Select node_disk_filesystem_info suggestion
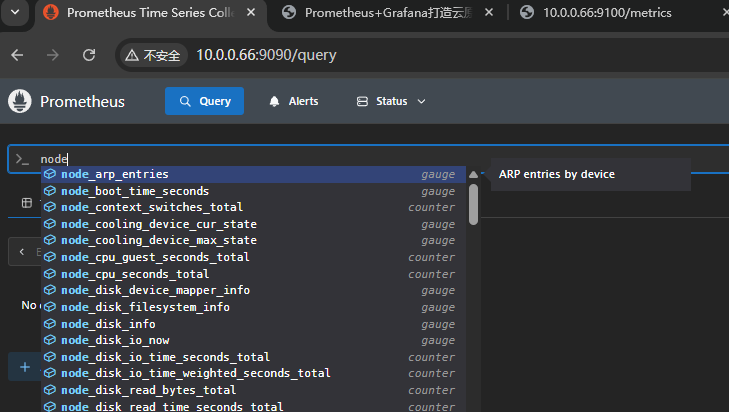Screen dimensions: 729x412 253,307
